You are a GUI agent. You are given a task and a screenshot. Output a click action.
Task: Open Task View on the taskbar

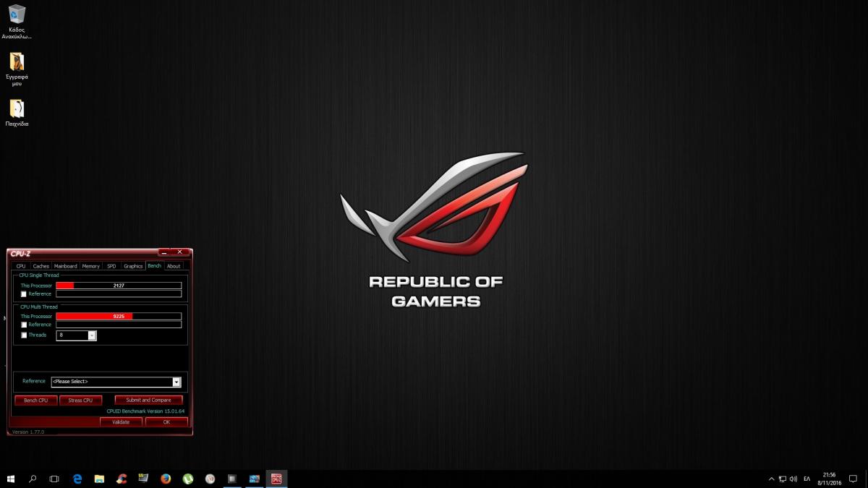(54, 479)
